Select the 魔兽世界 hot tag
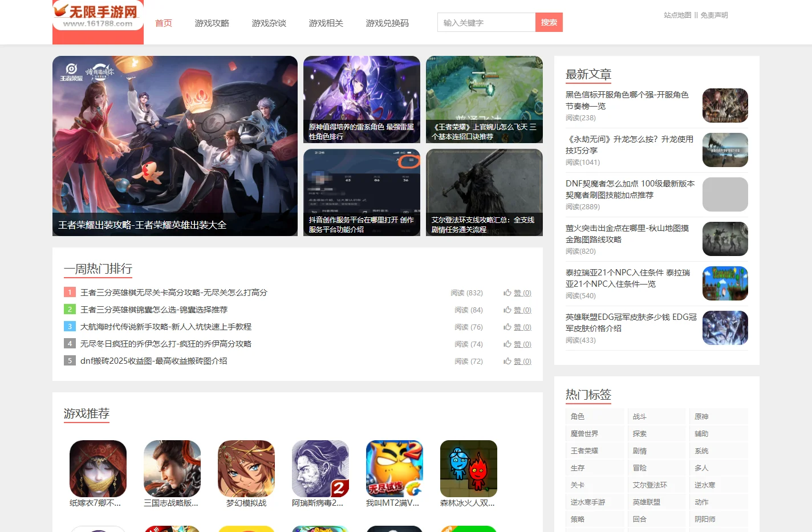 (x=595, y=434)
